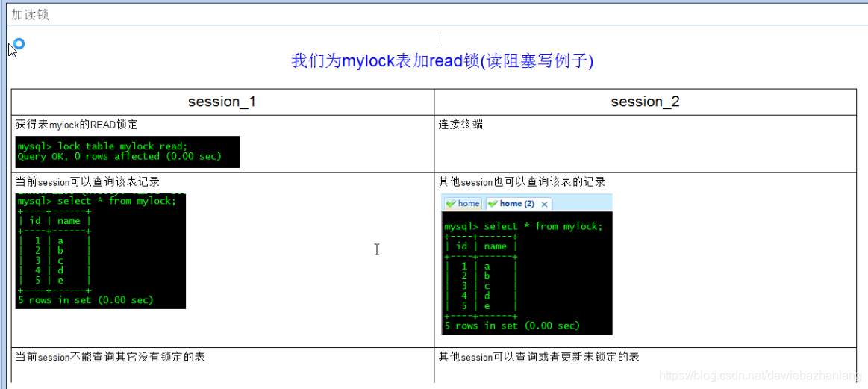Screen dimensions: 868x389
Task: Click the heading 我们为mylock表加read锁
Action: click(442, 61)
